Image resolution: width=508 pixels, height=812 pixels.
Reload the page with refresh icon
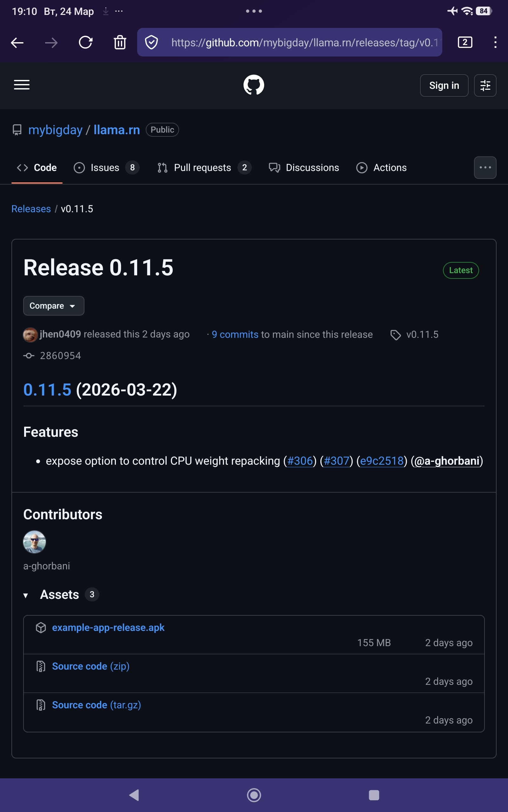pos(86,43)
